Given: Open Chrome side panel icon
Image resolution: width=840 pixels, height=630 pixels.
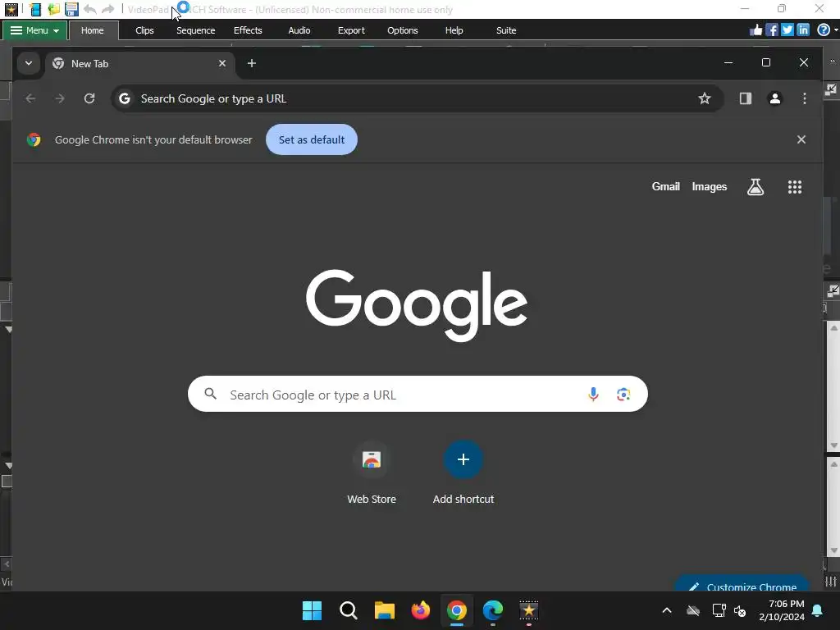Looking at the screenshot, I should click(x=745, y=98).
